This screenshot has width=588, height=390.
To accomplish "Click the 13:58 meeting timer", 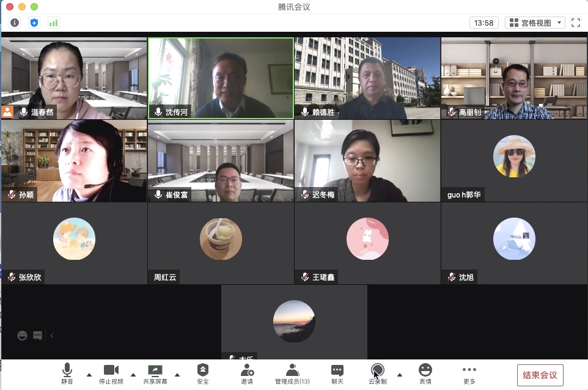I will click(484, 23).
